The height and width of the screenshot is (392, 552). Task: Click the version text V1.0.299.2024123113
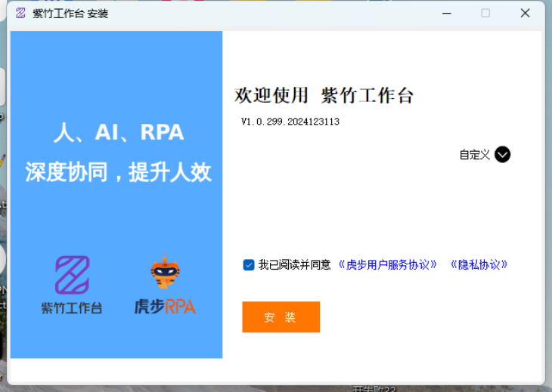tap(290, 122)
